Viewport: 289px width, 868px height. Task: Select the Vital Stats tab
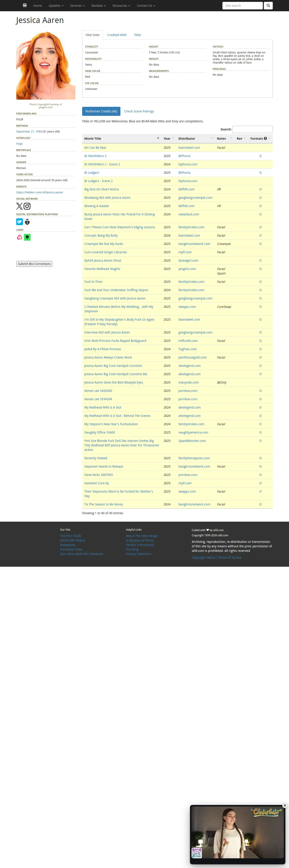pos(93,35)
